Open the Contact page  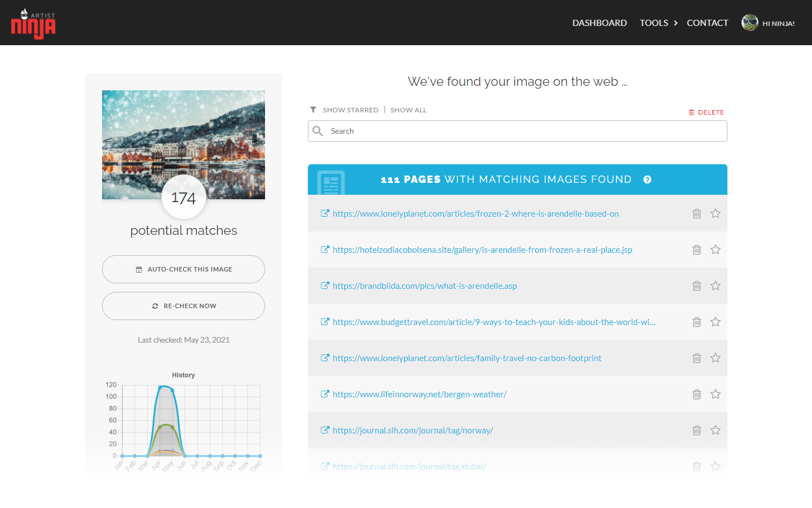click(x=707, y=23)
